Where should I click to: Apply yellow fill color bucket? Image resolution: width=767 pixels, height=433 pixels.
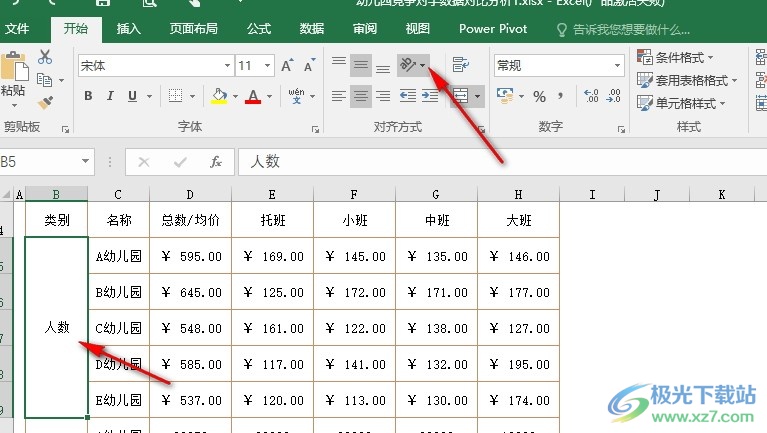tap(220, 96)
